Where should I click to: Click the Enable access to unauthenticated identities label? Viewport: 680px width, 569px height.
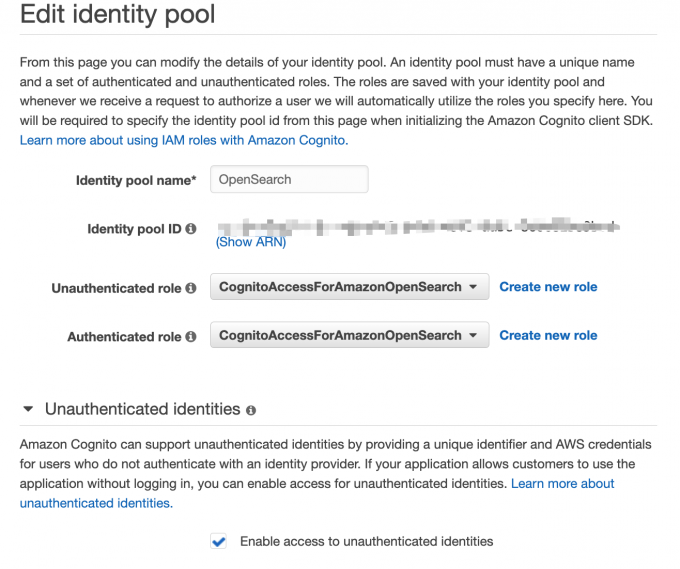coord(366,541)
